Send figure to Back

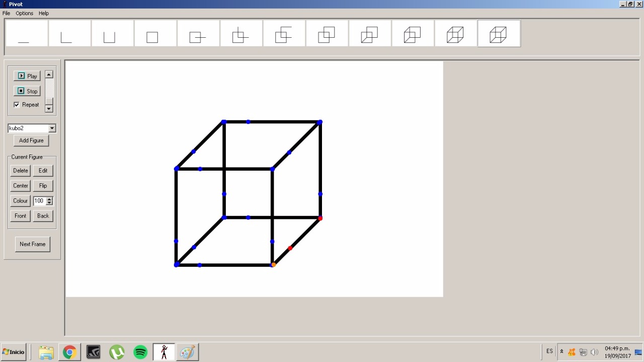[43, 216]
